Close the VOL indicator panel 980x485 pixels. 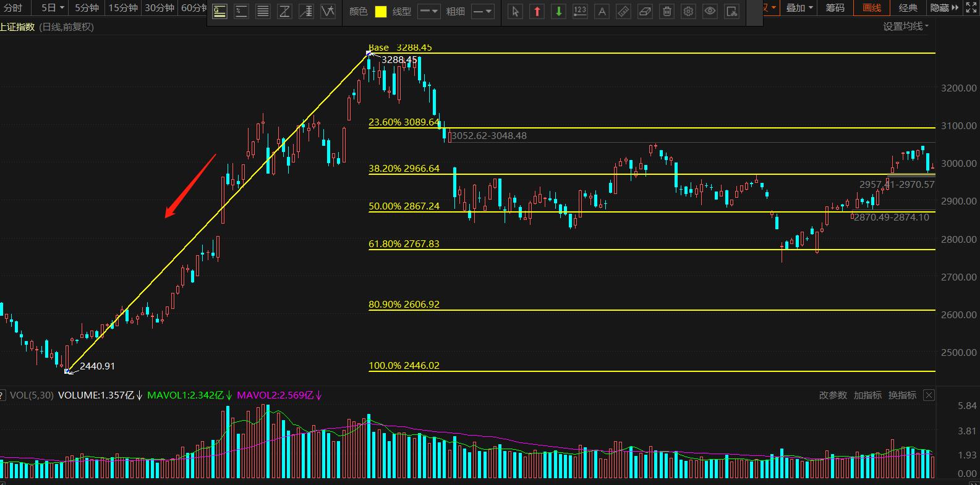(x=929, y=395)
